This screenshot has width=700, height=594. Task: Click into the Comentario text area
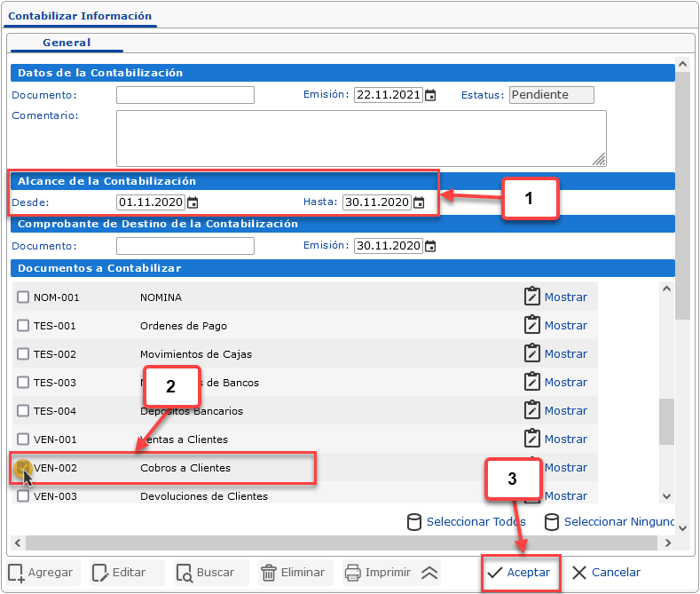(x=360, y=138)
